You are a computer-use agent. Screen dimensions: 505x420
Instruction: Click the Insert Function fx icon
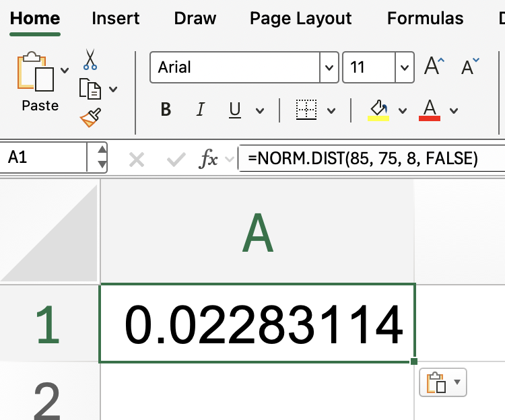pos(209,159)
